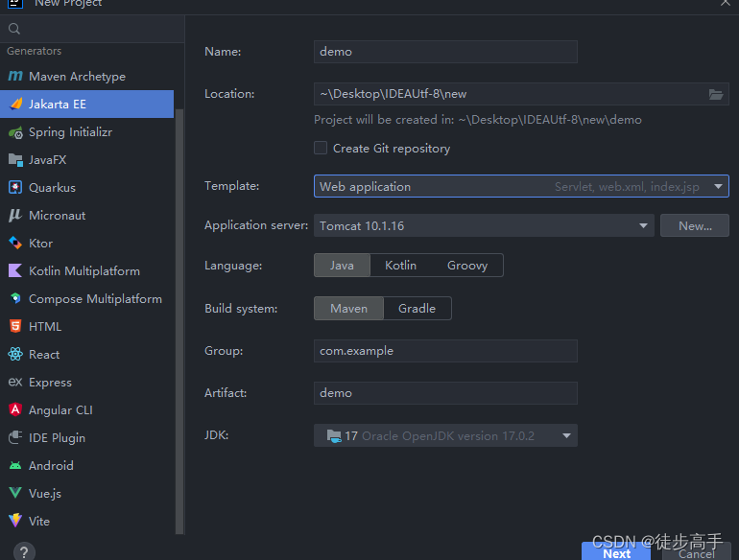The width and height of the screenshot is (739, 560).
Task: Choose Maven as build system
Action: point(348,309)
